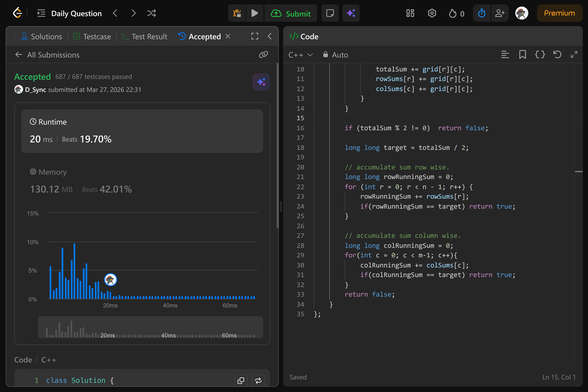Toggle fullscreen for the left panel

click(255, 36)
